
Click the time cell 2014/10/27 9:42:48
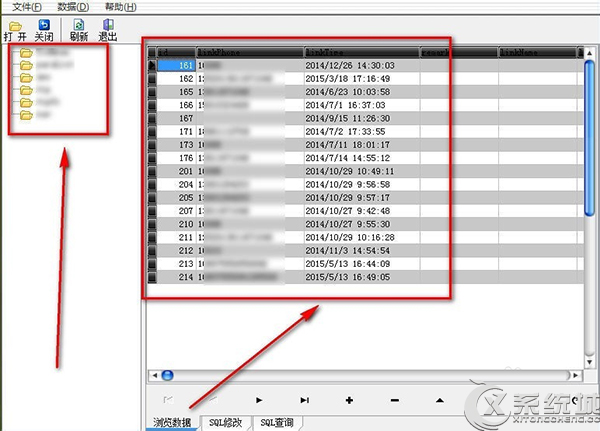click(362, 211)
